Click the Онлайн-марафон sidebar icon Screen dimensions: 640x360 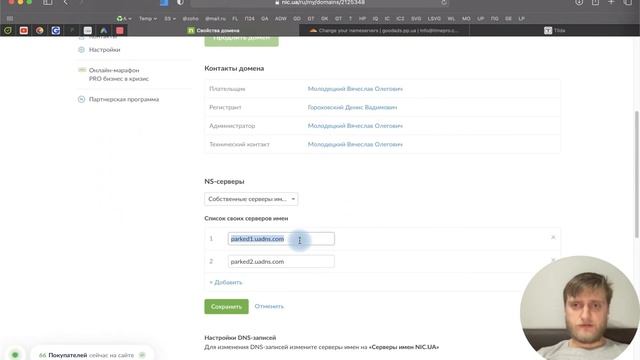click(x=82, y=70)
